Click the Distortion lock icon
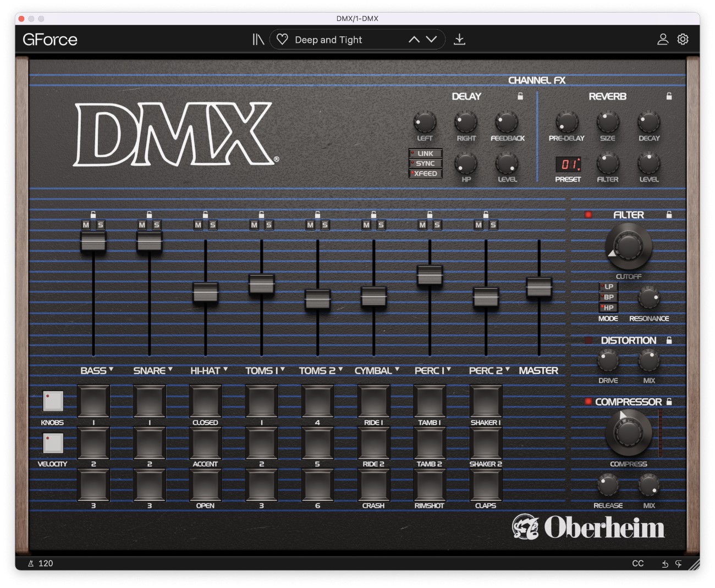Image resolution: width=715 pixels, height=588 pixels. point(669,340)
